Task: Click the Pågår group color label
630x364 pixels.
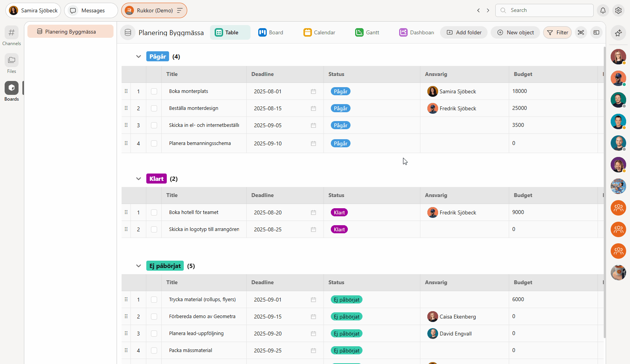Action: pyautogui.click(x=157, y=57)
